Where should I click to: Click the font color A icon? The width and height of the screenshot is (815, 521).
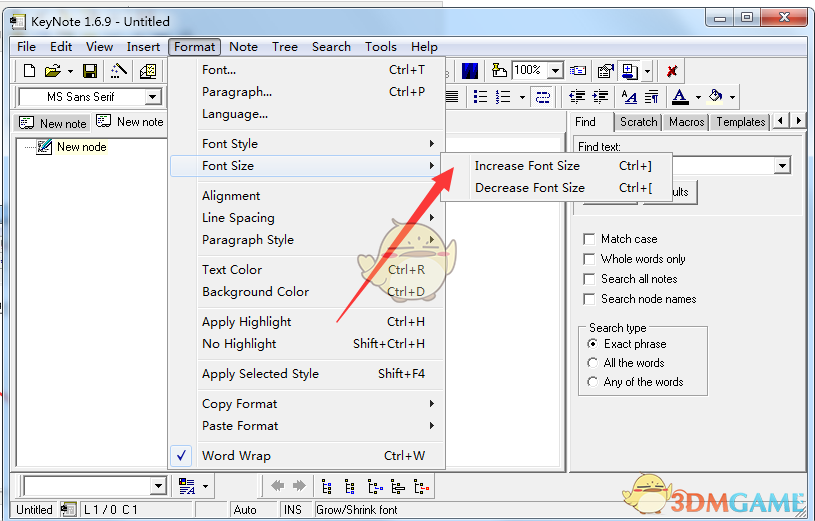pos(680,97)
